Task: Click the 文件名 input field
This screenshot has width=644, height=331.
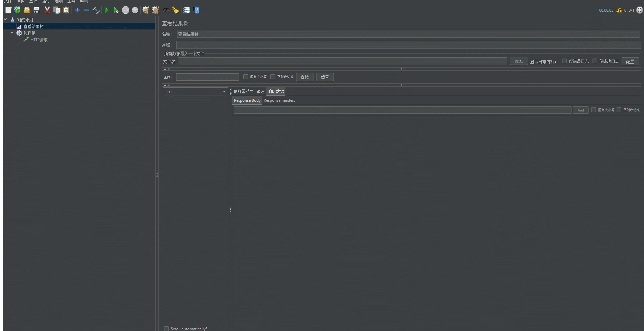Action: tap(342, 62)
